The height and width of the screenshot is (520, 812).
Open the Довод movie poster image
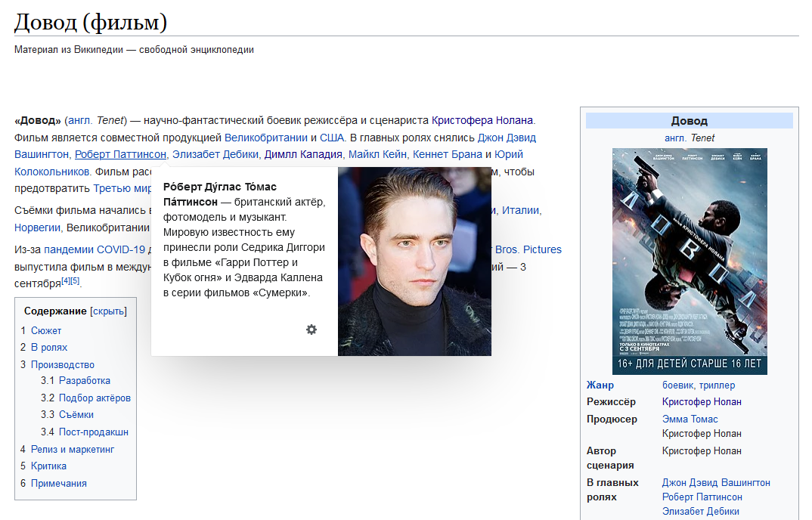click(x=690, y=261)
